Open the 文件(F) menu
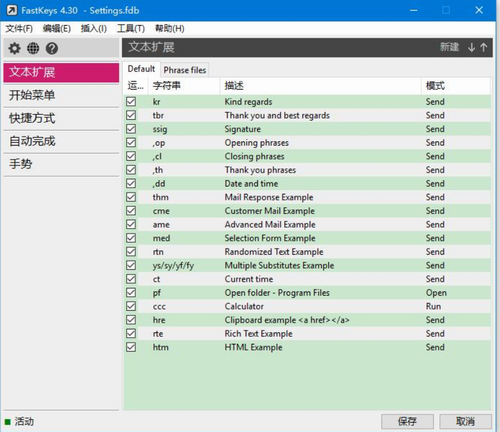500x432 pixels. (x=19, y=29)
